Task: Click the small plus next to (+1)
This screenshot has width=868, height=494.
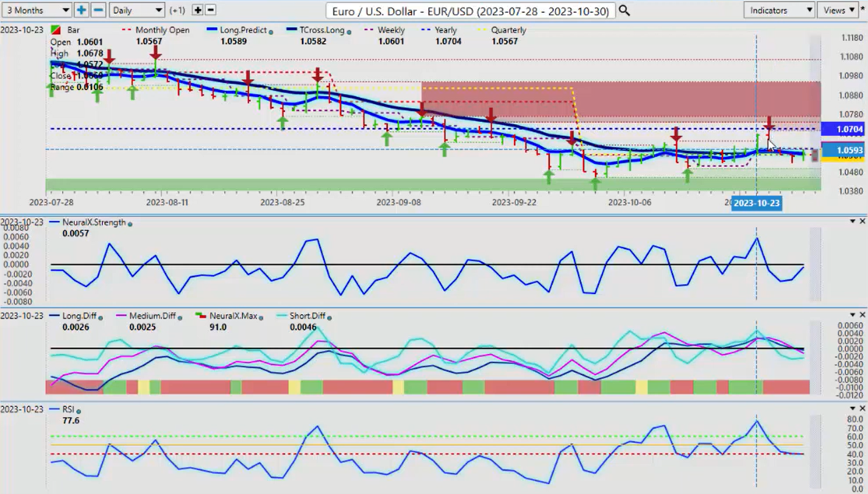Action: [x=197, y=10]
